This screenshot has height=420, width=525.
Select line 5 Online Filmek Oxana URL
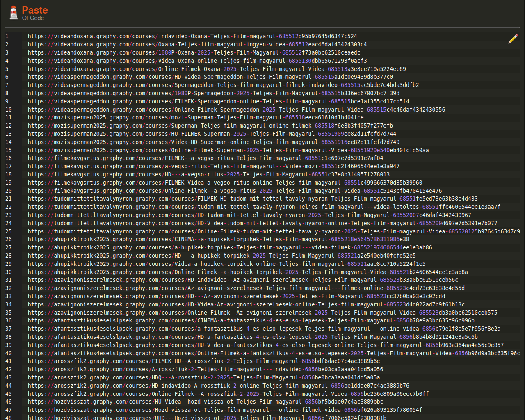click(x=217, y=69)
